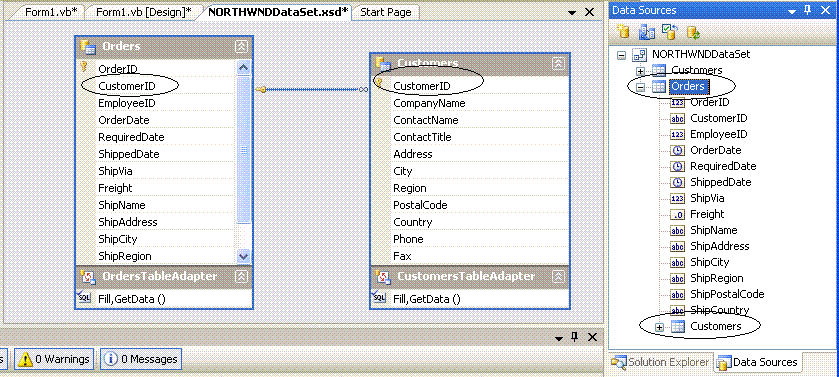Click the abc icon beside ShipAddress in tree
The height and width of the screenshot is (377, 839).
coord(677,247)
